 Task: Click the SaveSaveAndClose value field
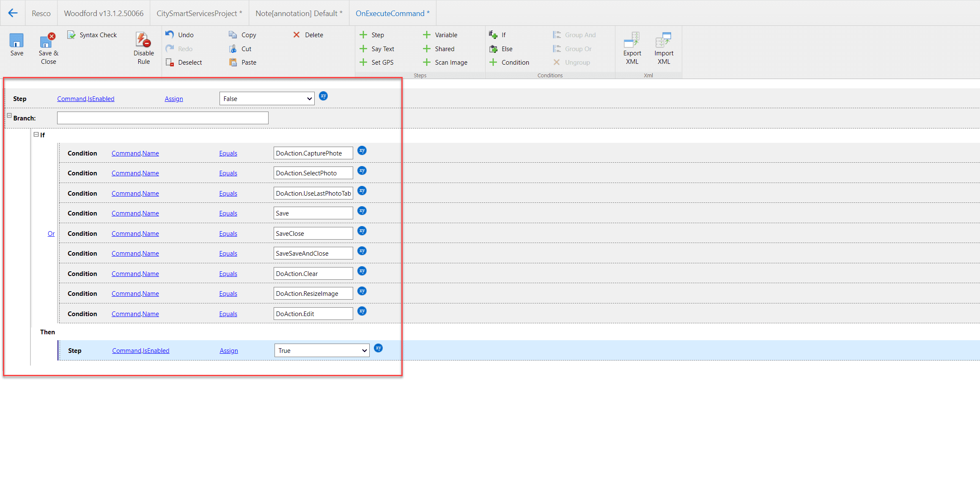click(x=313, y=253)
